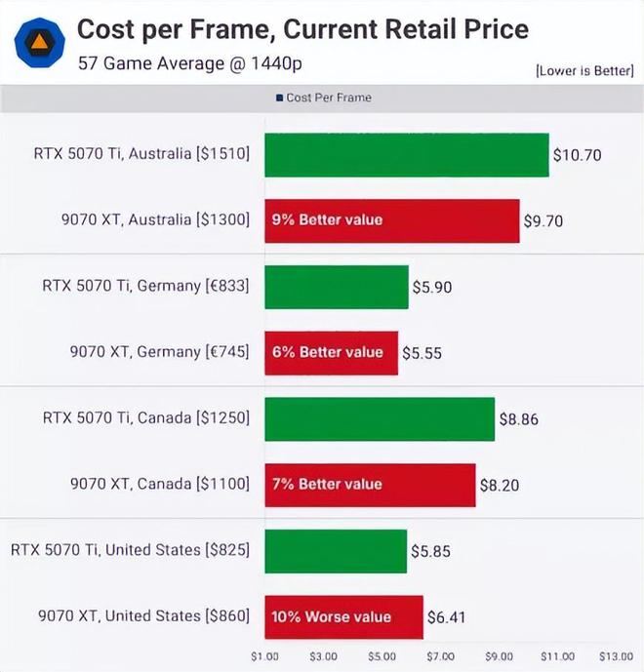Click the $10.70 value label
This screenshot has width=644, height=672.
tap(577, 154)
